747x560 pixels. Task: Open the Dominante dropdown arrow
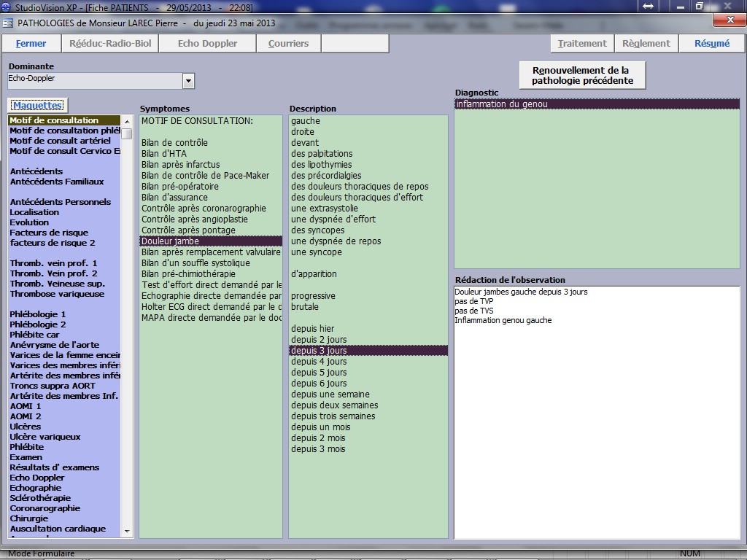(188, 81)
